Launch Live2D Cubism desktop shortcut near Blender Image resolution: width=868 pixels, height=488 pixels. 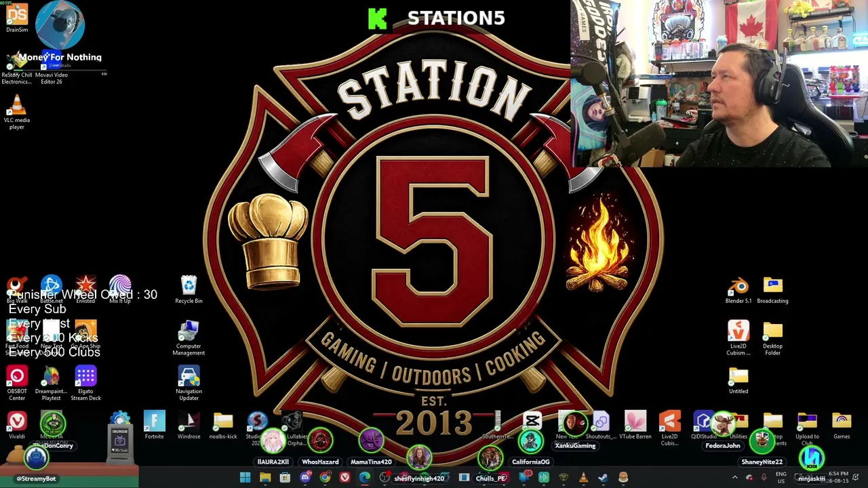(738, 338)
